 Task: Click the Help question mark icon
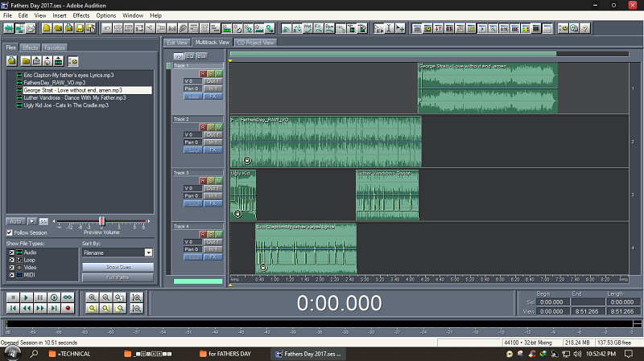(585, 28)
